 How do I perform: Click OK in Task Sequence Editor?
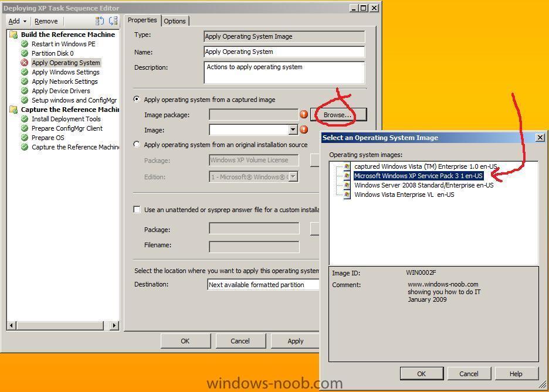[x=185, y=341]
